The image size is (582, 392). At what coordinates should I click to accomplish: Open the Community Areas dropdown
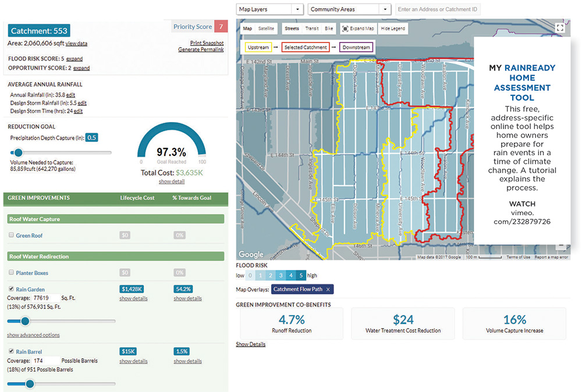349,9
